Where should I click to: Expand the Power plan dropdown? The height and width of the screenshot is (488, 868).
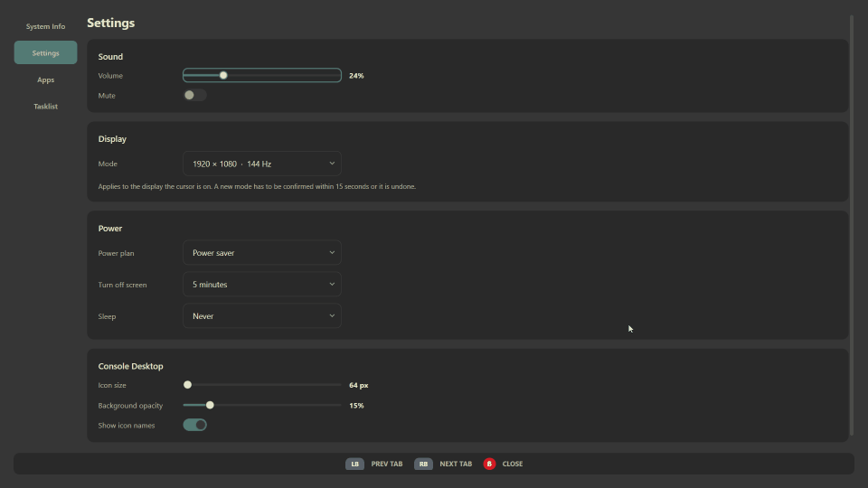262,253
